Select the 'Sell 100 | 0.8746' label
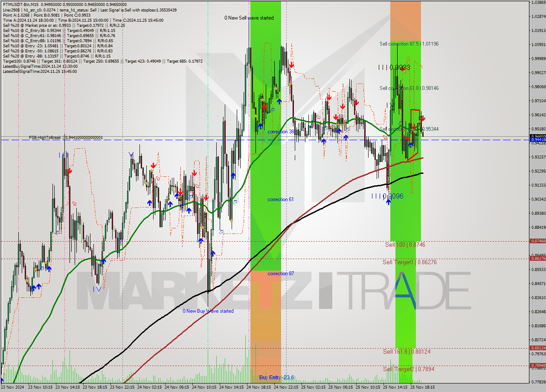This screenshot has width=546, height=392. click(405, 245)
